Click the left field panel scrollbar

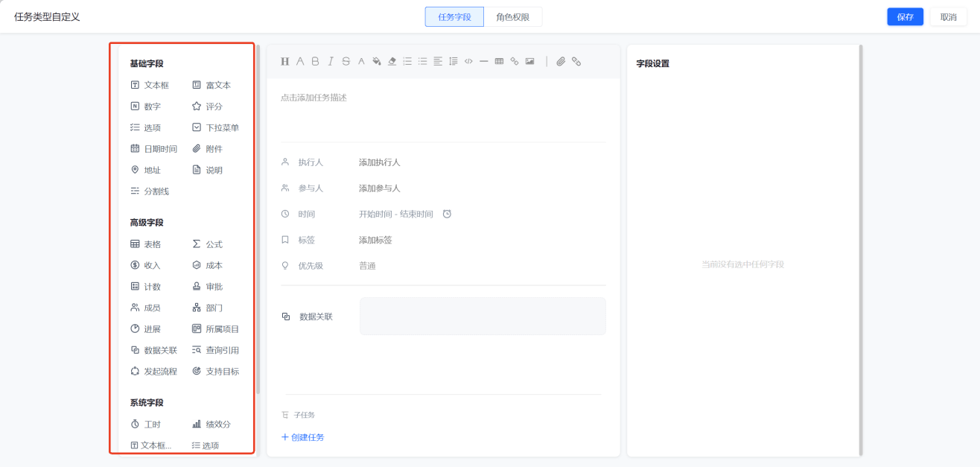258,220
